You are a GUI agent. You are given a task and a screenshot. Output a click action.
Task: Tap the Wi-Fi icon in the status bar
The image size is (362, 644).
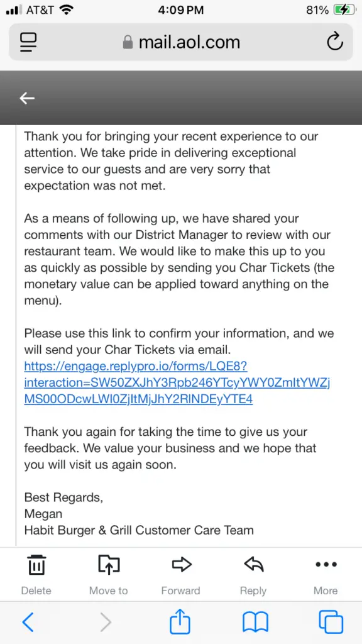pos(66,10)
